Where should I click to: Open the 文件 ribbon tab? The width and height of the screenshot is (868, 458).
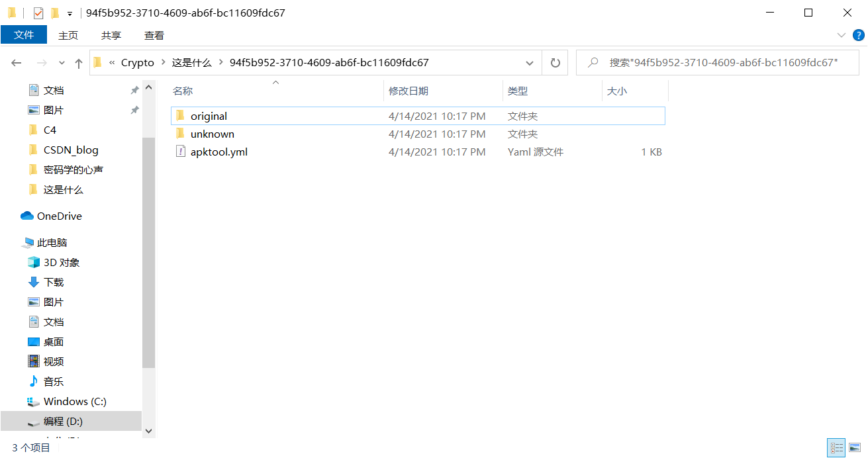coord(24,35)
